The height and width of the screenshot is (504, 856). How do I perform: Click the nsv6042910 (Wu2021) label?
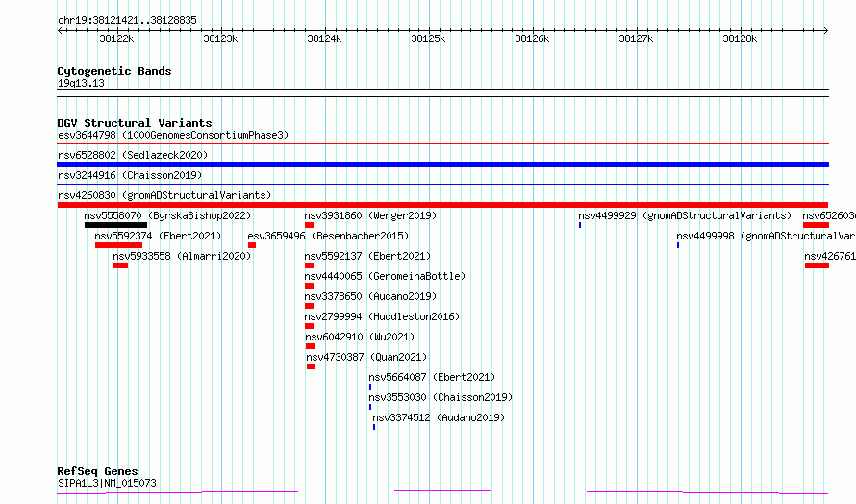coord(360,337)
